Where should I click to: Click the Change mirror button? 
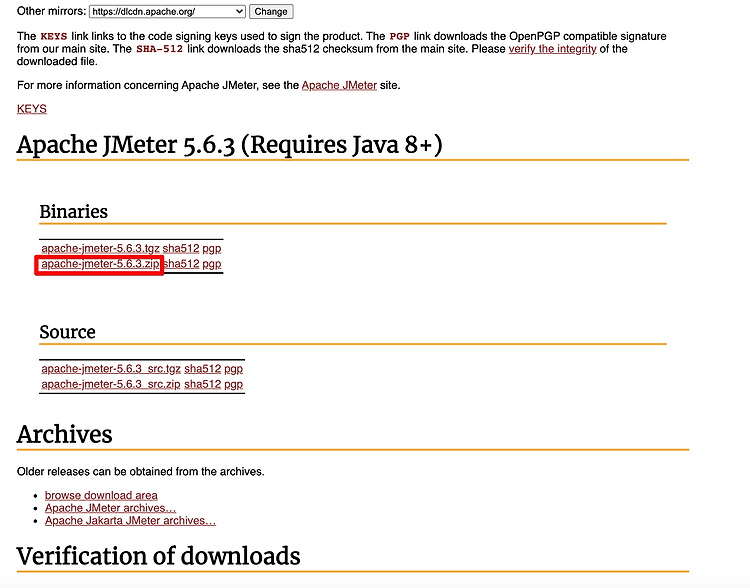pos(271,11)
